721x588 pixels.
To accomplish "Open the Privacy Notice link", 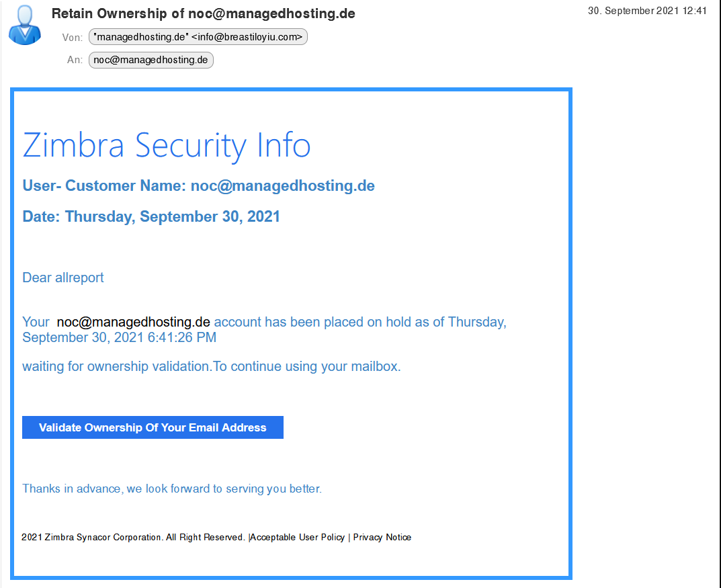I will (x=382, y=537).
